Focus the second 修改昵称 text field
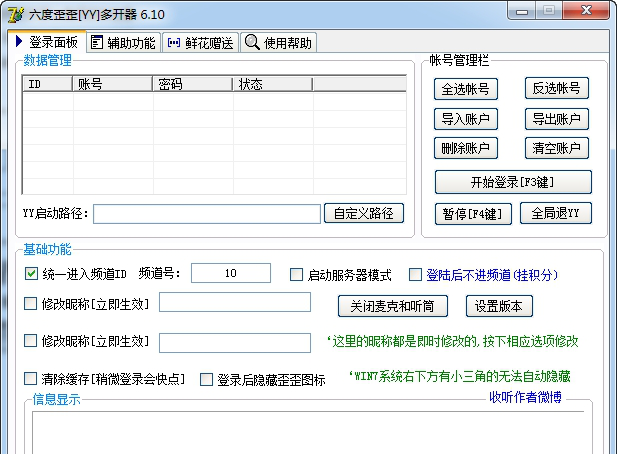Viewport: 617px width, 472px height. tap(235, 343)
